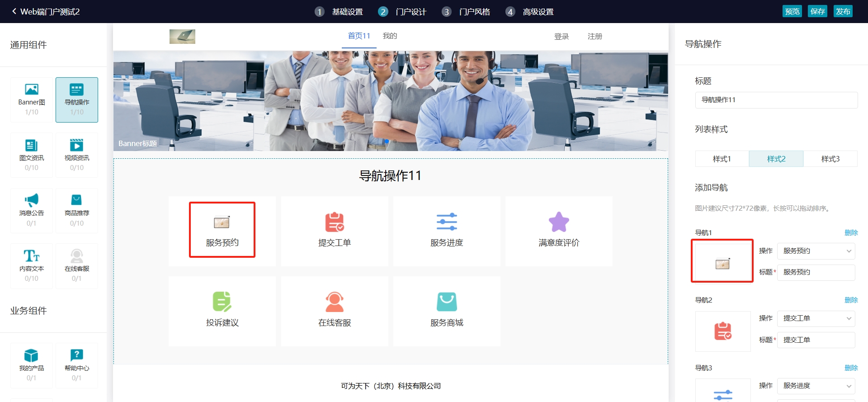Viewport: 868px width, 402px height.
Task: Click the 投诉建议 nav card
Action: tap(222, 312)
